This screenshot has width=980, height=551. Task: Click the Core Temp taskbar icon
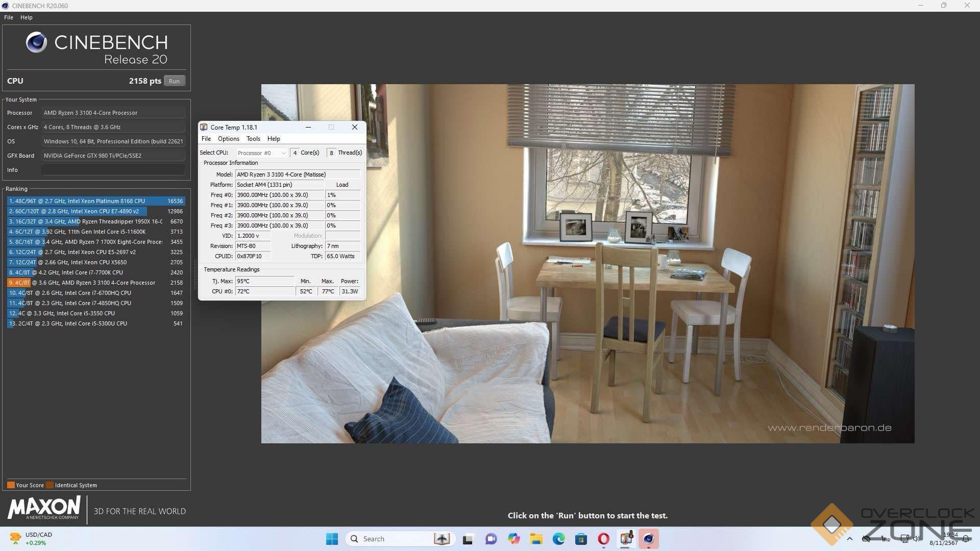(626, 539)
